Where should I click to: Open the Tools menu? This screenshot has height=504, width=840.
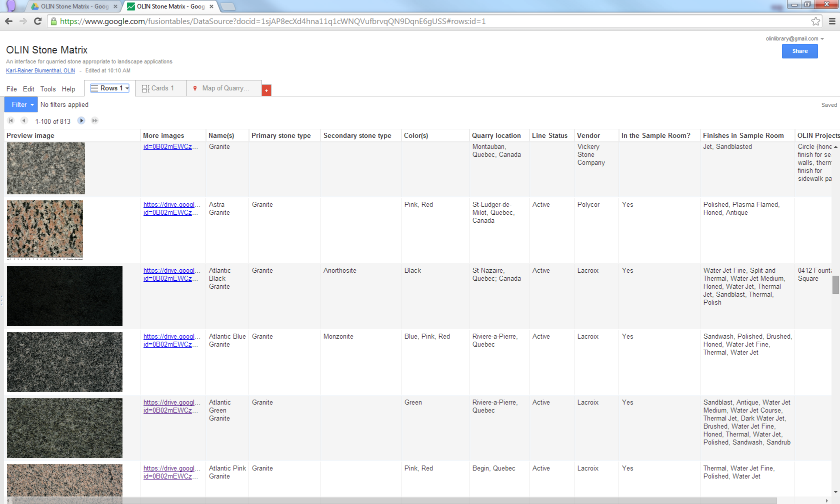click(x=48, y=89)
